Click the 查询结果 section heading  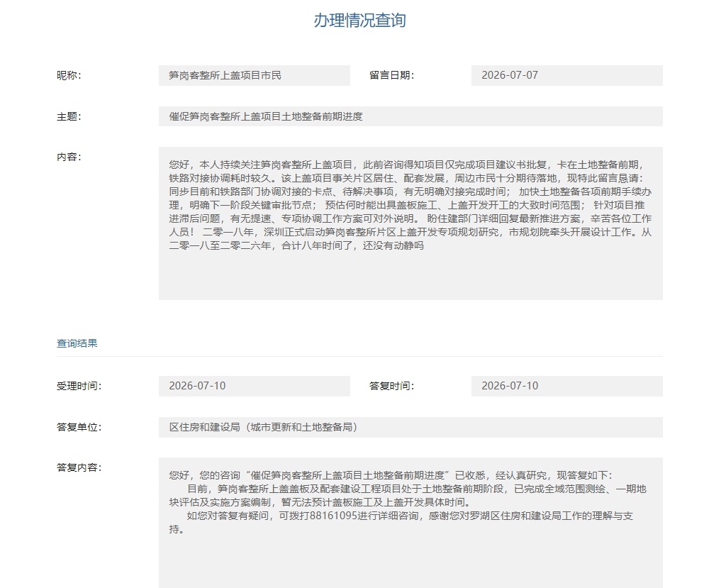click(x=77, y=343)
